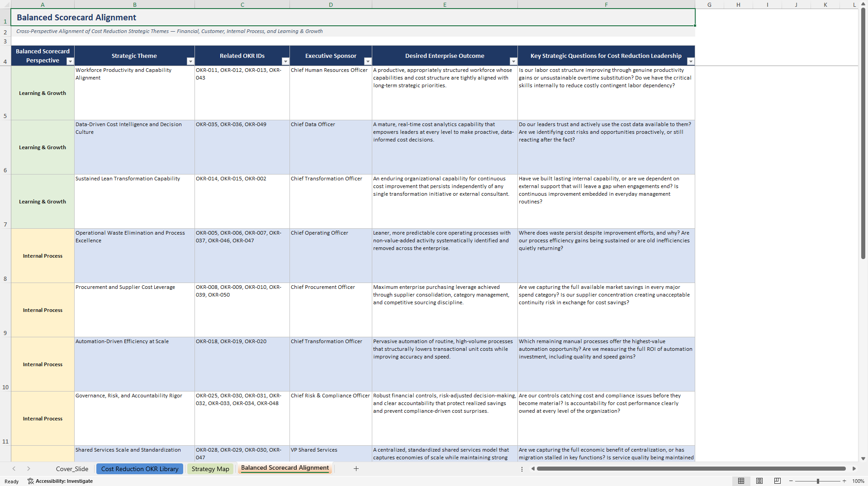Open filter dropdown for Executive Sponsor
The height and width of the screenshot is (486, 868).
coord(368,61)
